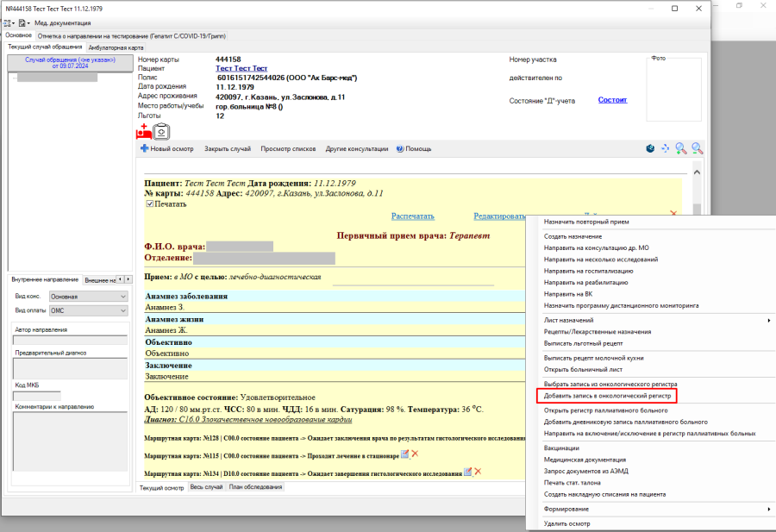Click Закрыть случай in the toolbar
This screenshot has width=776, height=532.
click(x=228, y=149)
